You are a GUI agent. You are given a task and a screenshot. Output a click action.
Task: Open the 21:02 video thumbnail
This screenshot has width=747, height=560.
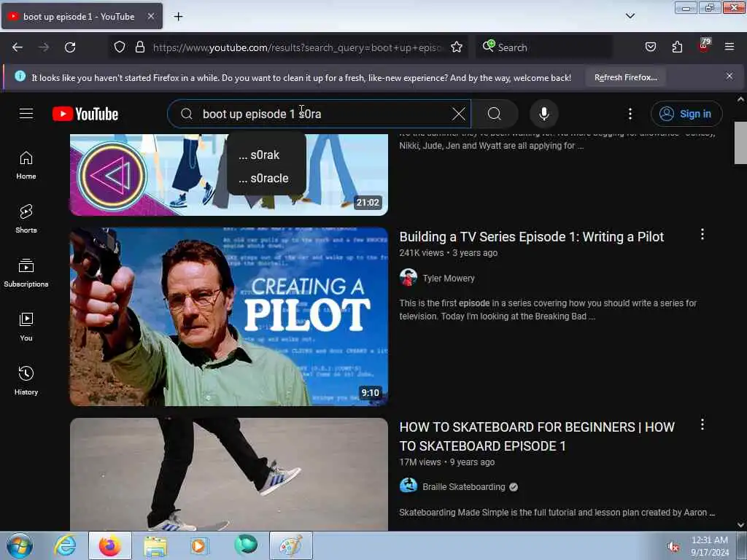coord(229,175)
